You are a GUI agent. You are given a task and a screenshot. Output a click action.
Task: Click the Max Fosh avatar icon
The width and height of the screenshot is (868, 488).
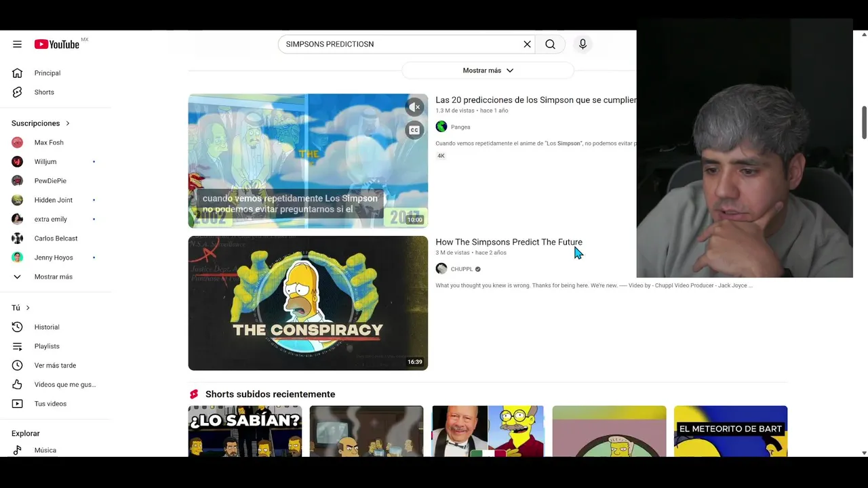[18, 142]
